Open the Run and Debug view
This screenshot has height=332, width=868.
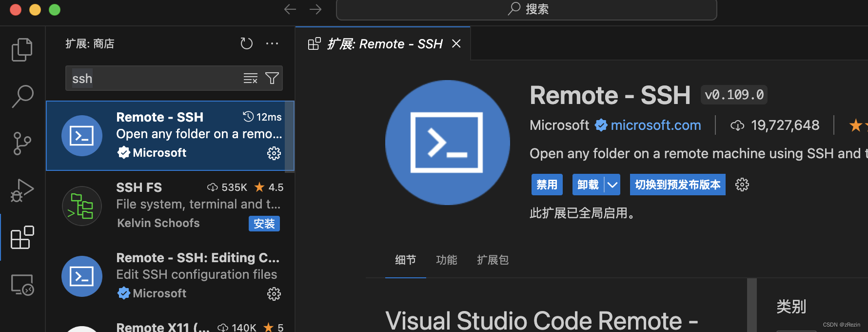point(22,190)
